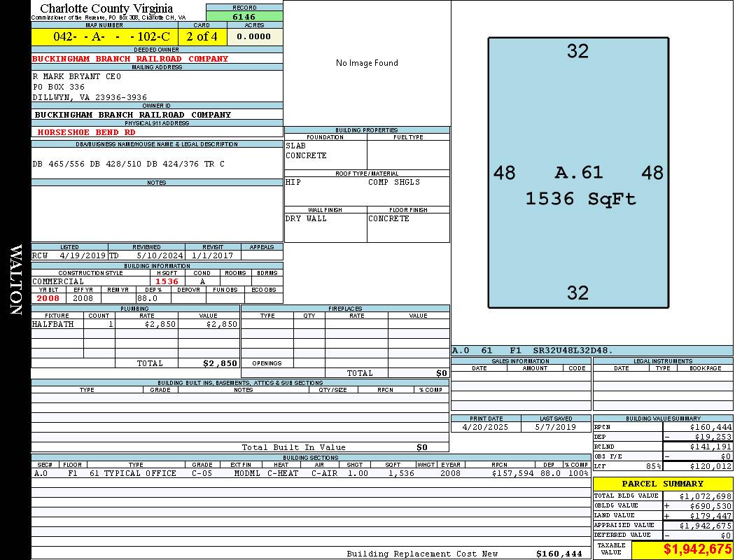The image size is (735, 560).
Task: Click the yellow Parcel Summary header
Action: 662,484
